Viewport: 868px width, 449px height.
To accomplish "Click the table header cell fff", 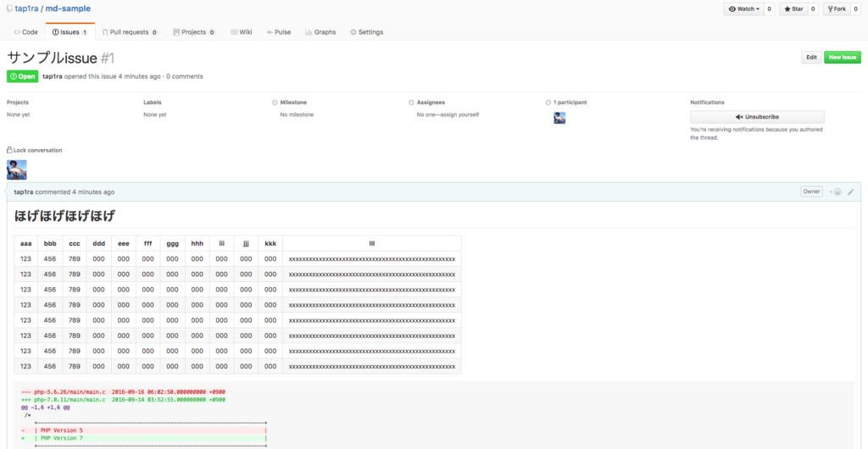I will (x=147, y=243).
